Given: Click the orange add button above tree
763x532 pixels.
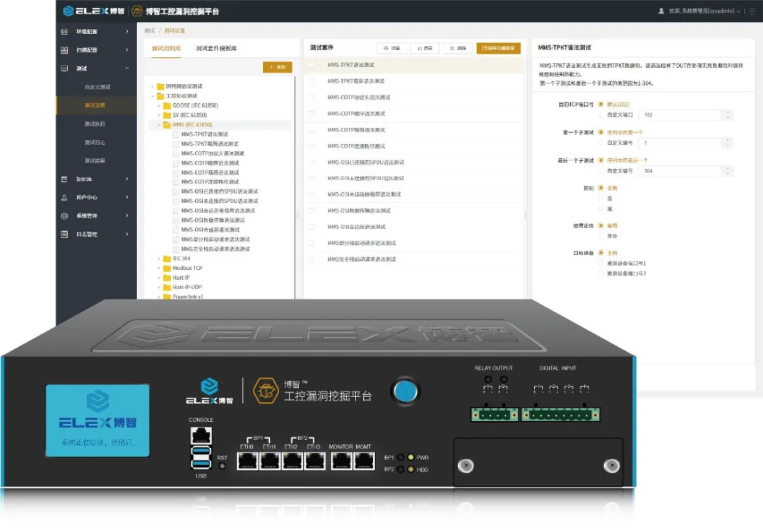Looking at the screenshot, I should point(278,67).
